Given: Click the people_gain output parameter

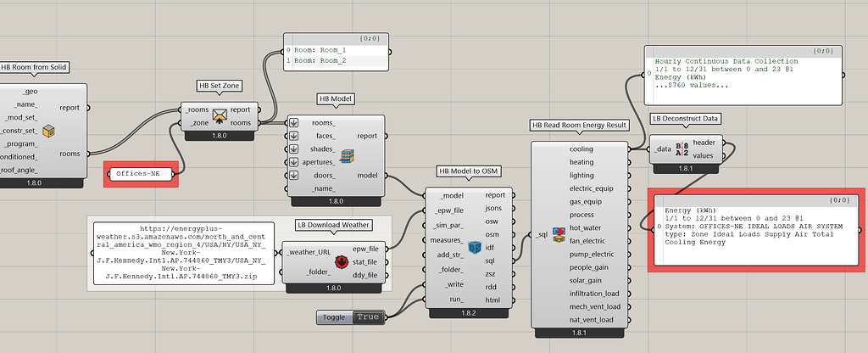Looking at the screenshot, I should 589,267.
